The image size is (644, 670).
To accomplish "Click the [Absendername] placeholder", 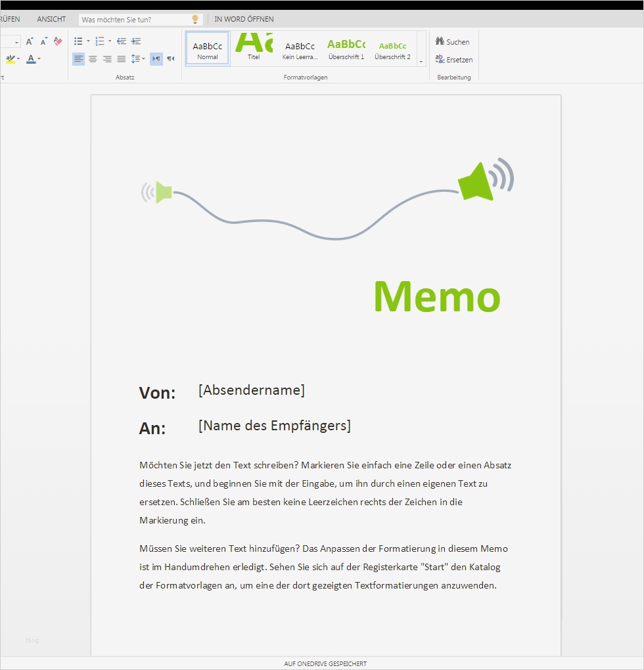I will pos(252,390).
